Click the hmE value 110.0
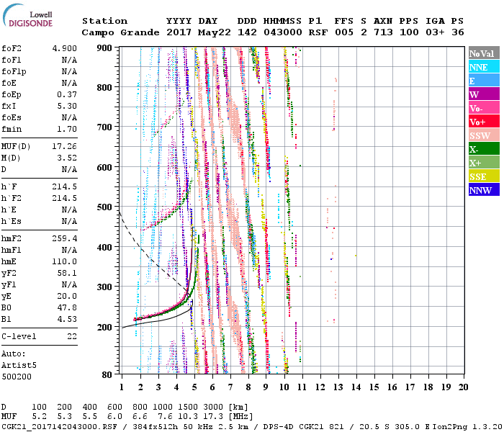This screenshot has height=432, width=504. pyautogui.click(x=65, y=261)
